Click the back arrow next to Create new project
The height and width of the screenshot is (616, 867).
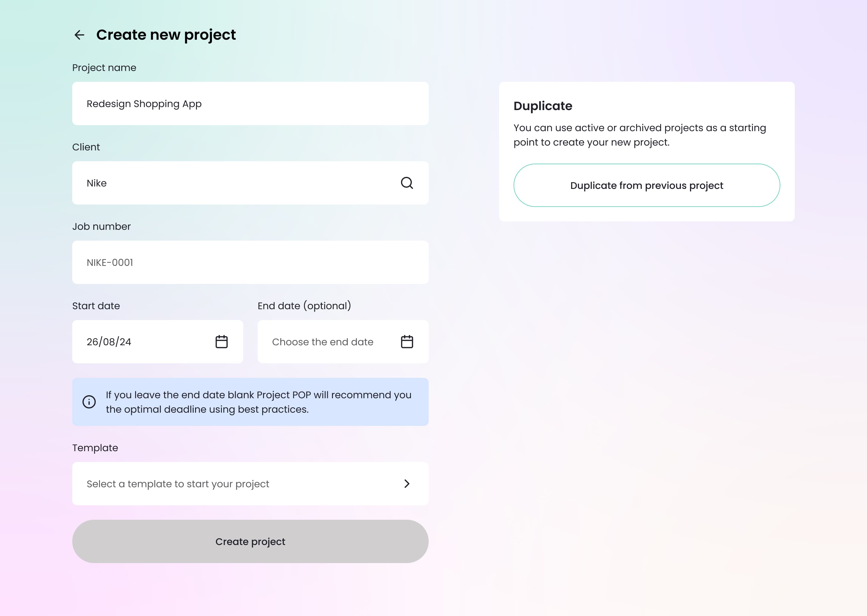[80, 35]
